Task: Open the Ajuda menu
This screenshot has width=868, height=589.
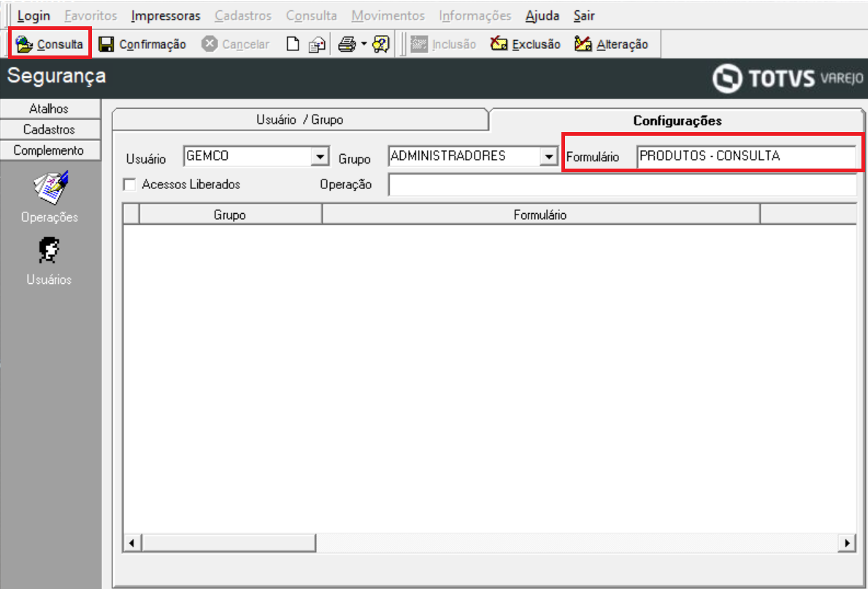Action: [542, 16]
